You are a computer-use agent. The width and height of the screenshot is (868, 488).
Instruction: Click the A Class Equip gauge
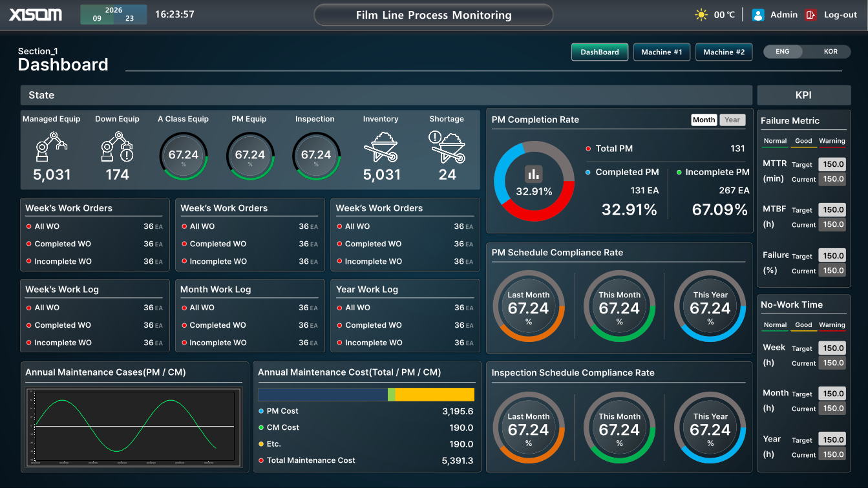click(184, 156)
